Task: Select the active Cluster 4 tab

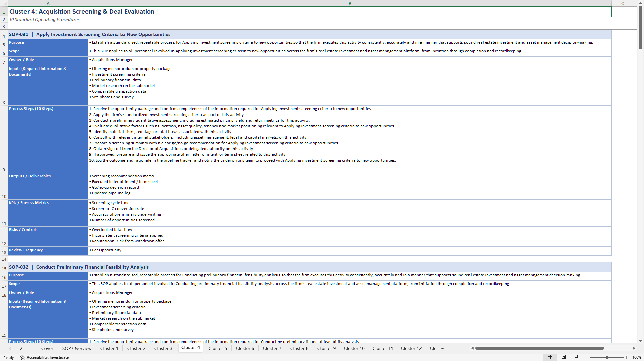Action: coord(191,348)
